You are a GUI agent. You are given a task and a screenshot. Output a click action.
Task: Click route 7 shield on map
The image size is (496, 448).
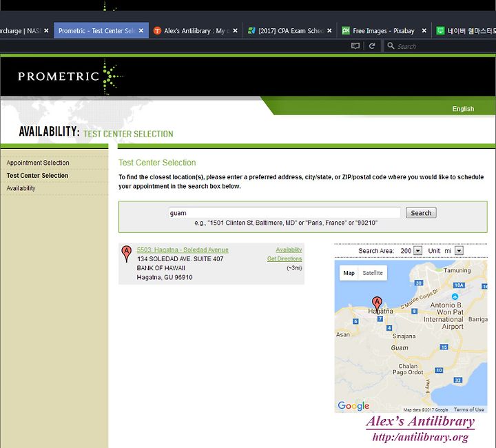380,319
